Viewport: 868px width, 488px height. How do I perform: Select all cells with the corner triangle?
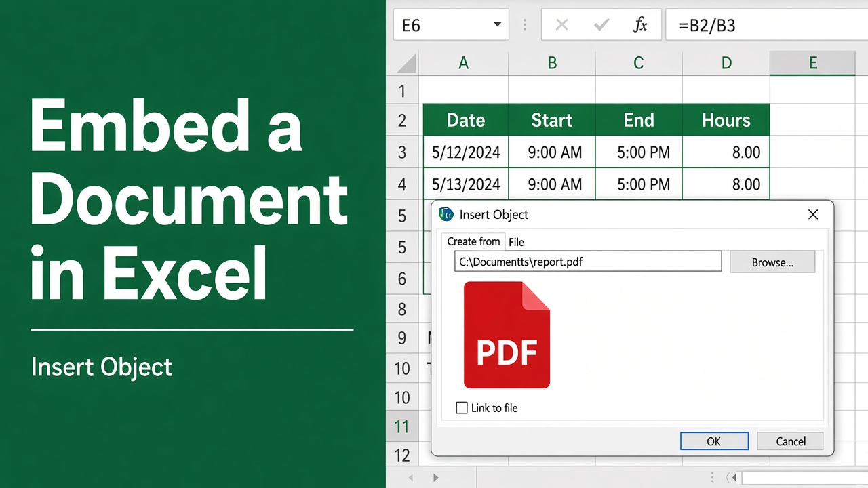(x=406, y=63)
